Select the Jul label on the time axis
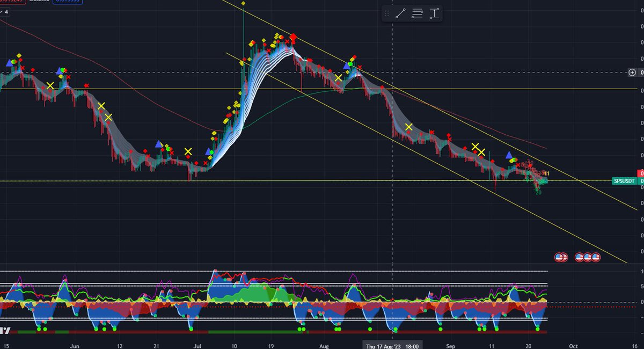The image size is (644, 349). [x=197, y=346]
